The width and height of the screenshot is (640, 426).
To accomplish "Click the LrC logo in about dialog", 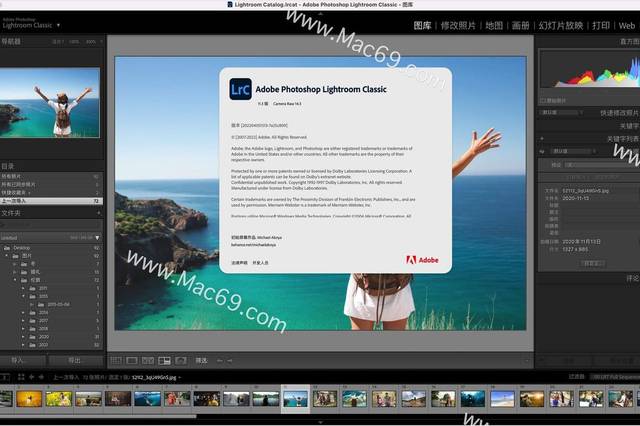I will (240, 89).
